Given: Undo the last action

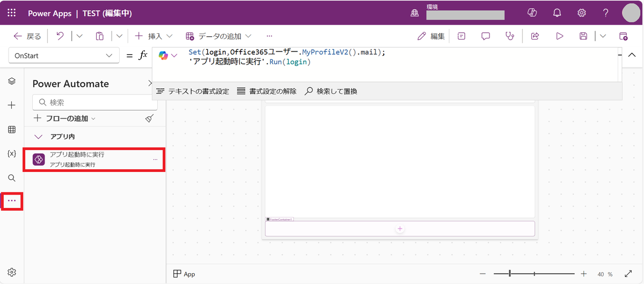Looking at the screenshot, I should pyautogui.click(x=60, y=36).
